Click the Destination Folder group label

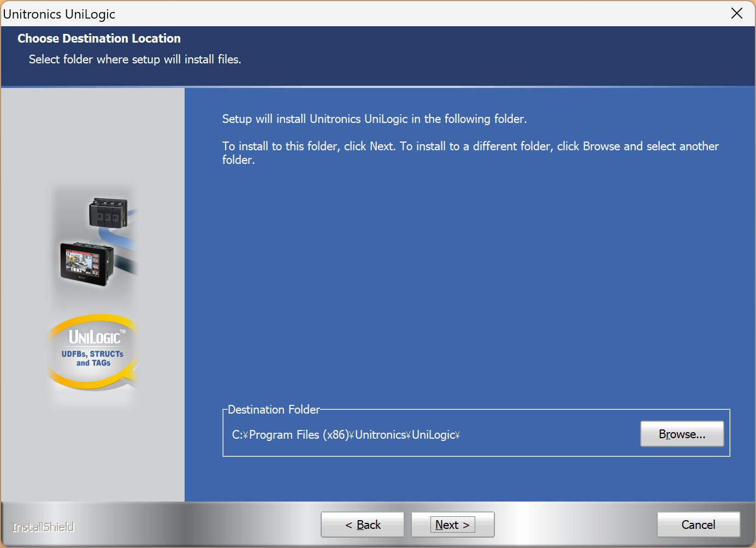274,409
